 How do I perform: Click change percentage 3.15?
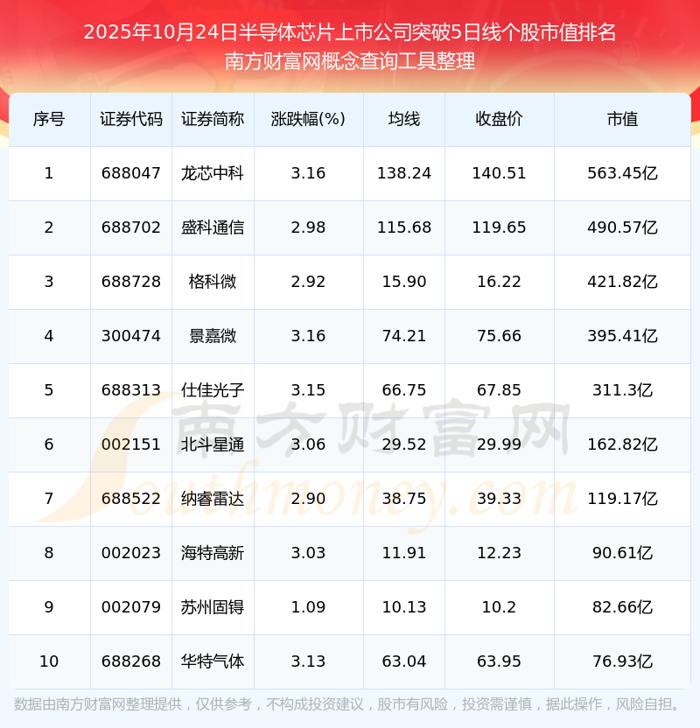[x=308, y=390]
